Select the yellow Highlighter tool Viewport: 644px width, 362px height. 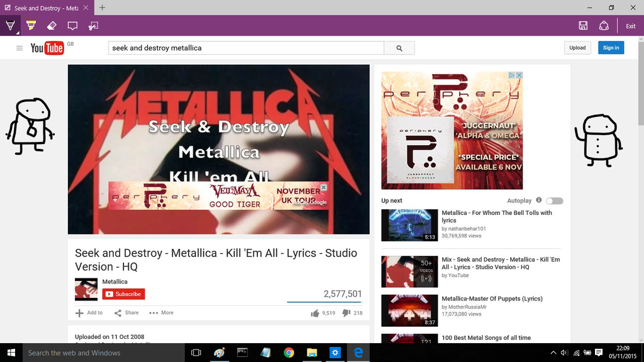coord(31,26)
